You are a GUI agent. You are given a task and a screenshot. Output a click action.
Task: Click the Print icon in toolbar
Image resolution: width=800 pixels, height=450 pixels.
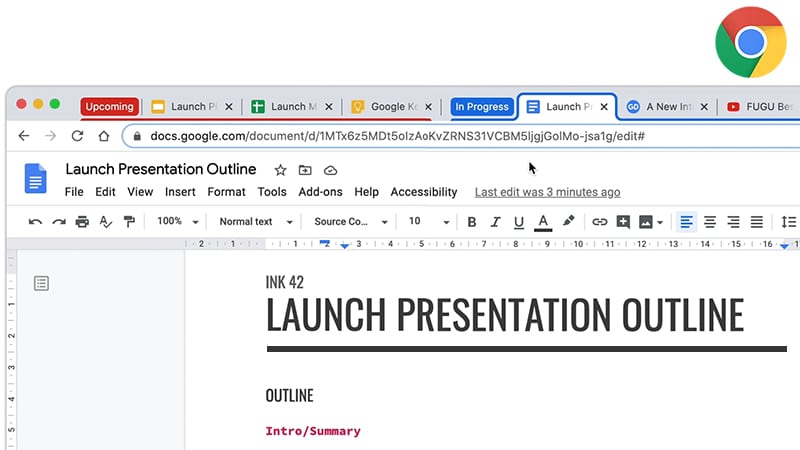[x=82, y=222]
